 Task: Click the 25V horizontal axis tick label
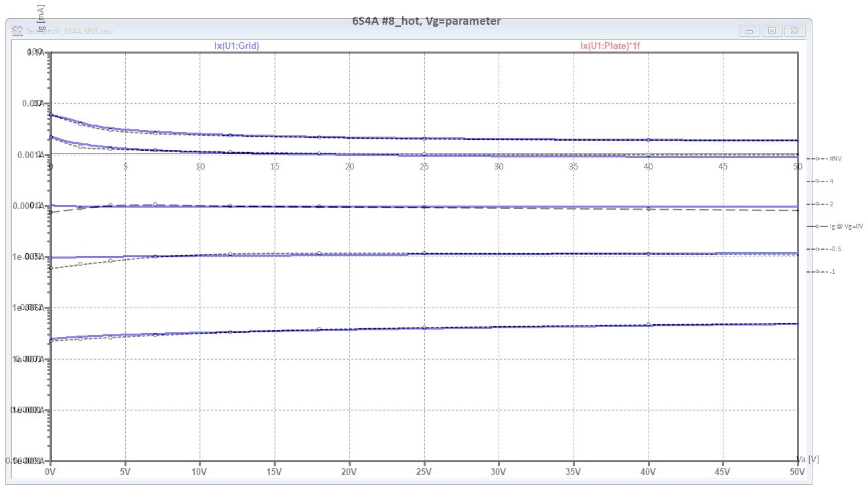[x=424, y=471]
